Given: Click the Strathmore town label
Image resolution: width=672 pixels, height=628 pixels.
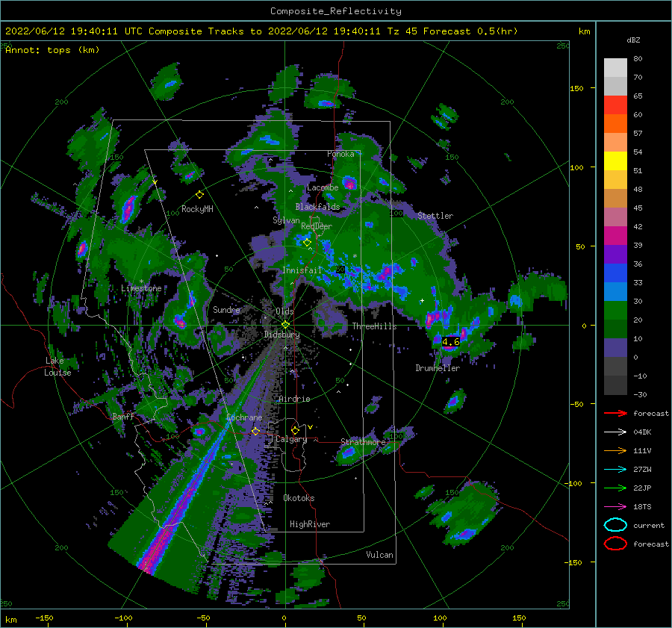Looking at the screenshot, I should coord(363,442).
